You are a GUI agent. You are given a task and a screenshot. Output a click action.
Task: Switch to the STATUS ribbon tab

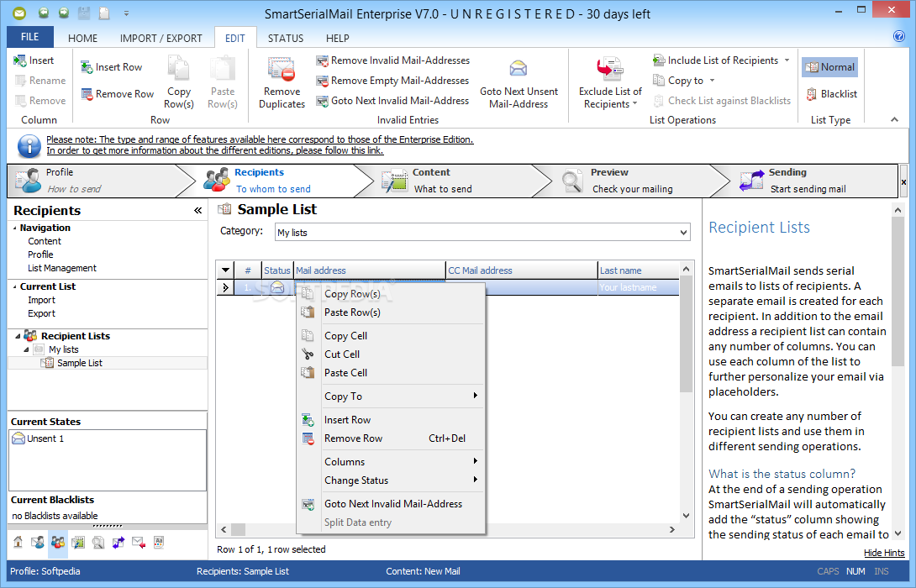coord(286,39)
